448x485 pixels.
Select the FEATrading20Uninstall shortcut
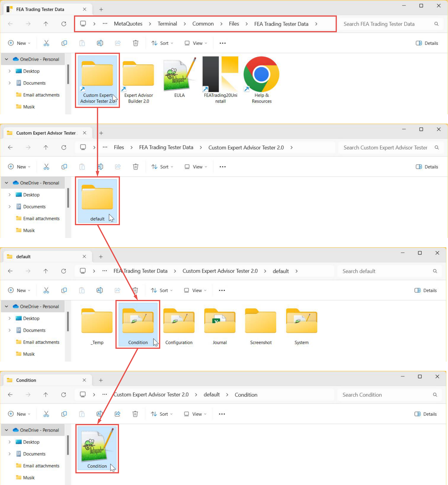tap(220, 80)
